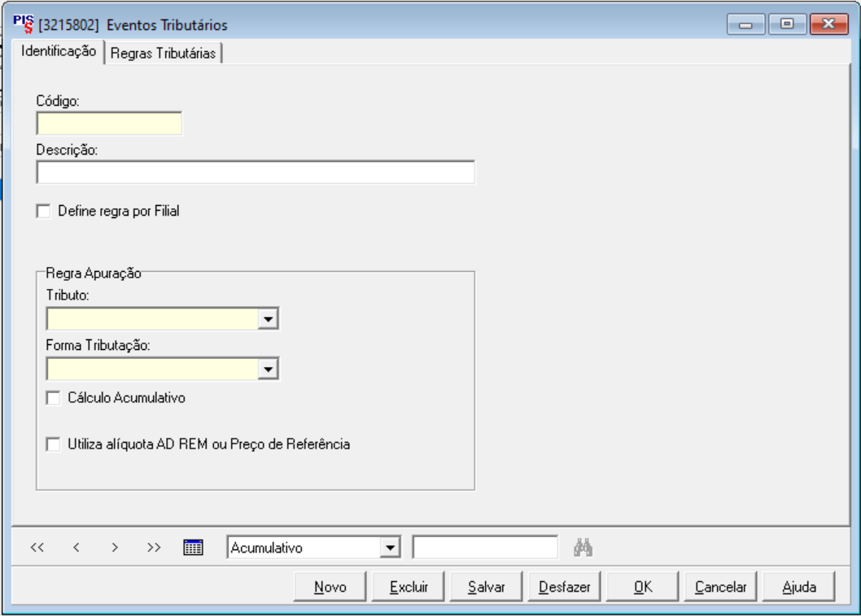Undo changes with Desfazer button
Screen dimensions: 861x616
pyautogui.click(x=565, y=587)
